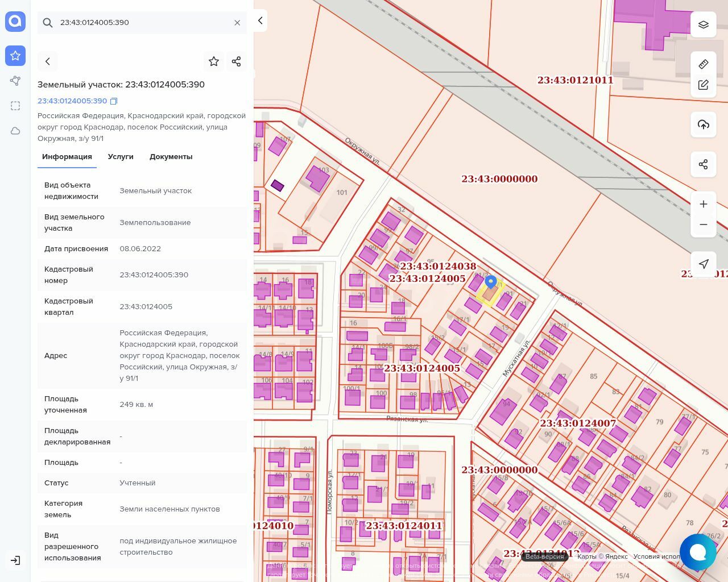This screenshot has width=728, height=582.
Task: Open the map layers panel
Action: tap(704, 24)
